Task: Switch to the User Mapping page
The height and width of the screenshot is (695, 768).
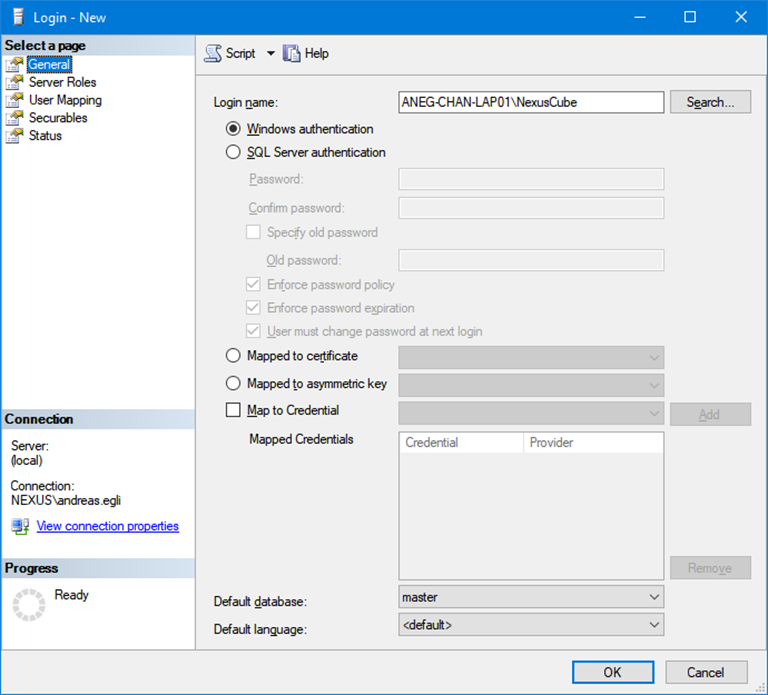Action: pos(65,101)
